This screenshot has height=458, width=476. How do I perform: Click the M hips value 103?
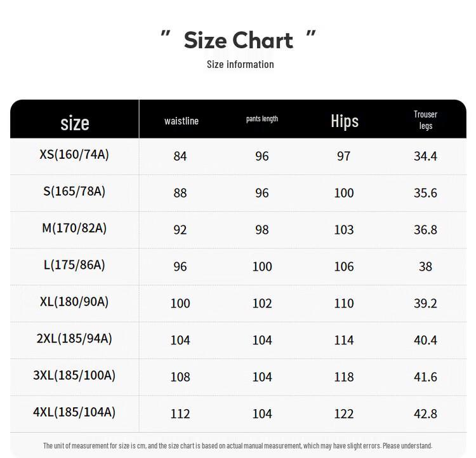[x=344, y=230]
